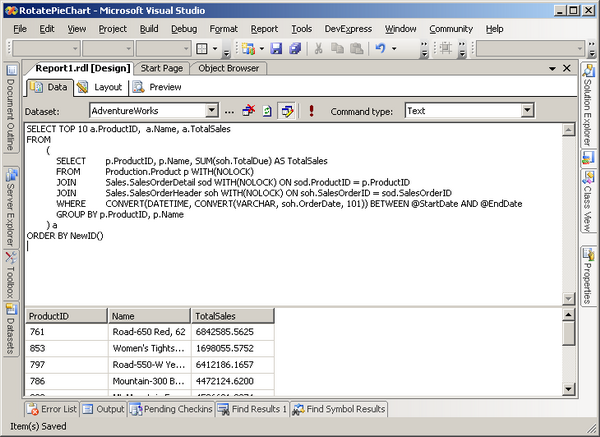Viewport: 600px width, 437px height.
Task: Switch to the Layout tab
Action: coord(99,87)
